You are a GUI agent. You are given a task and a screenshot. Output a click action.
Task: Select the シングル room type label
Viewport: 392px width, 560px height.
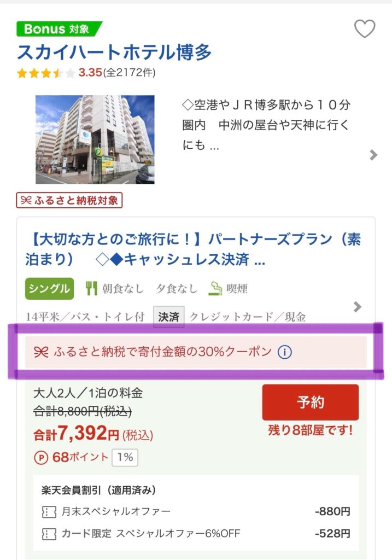[x=49, y=289]
